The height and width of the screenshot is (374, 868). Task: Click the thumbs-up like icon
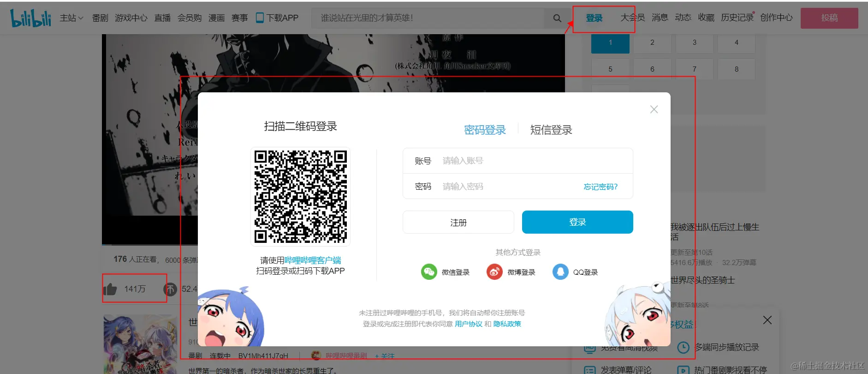110,289
